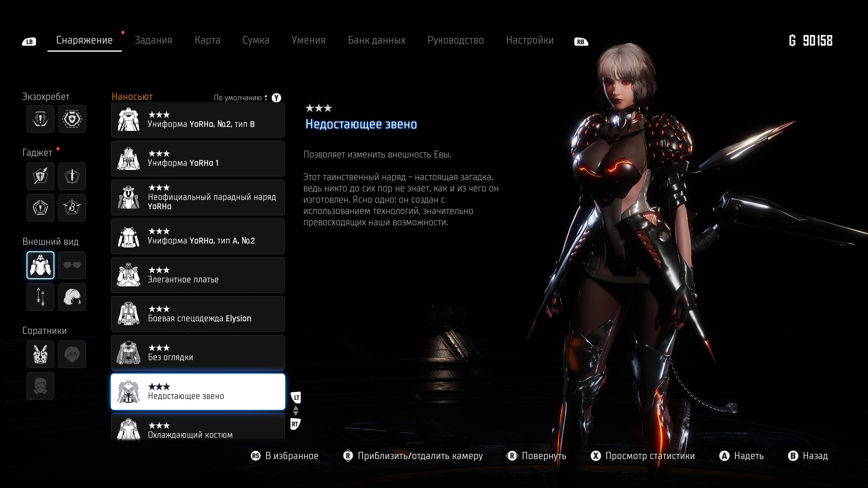Screen dimensions: 868x488
Task: Open the glasses accessory slot
Action: click(x=72, y=265)
